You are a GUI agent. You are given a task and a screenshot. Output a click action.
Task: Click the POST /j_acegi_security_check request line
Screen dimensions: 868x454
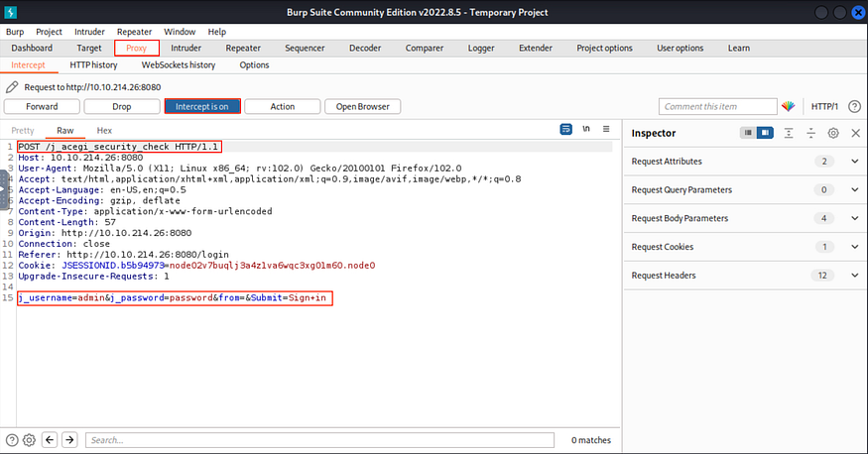pyautogui.click(x=119, y=147)
